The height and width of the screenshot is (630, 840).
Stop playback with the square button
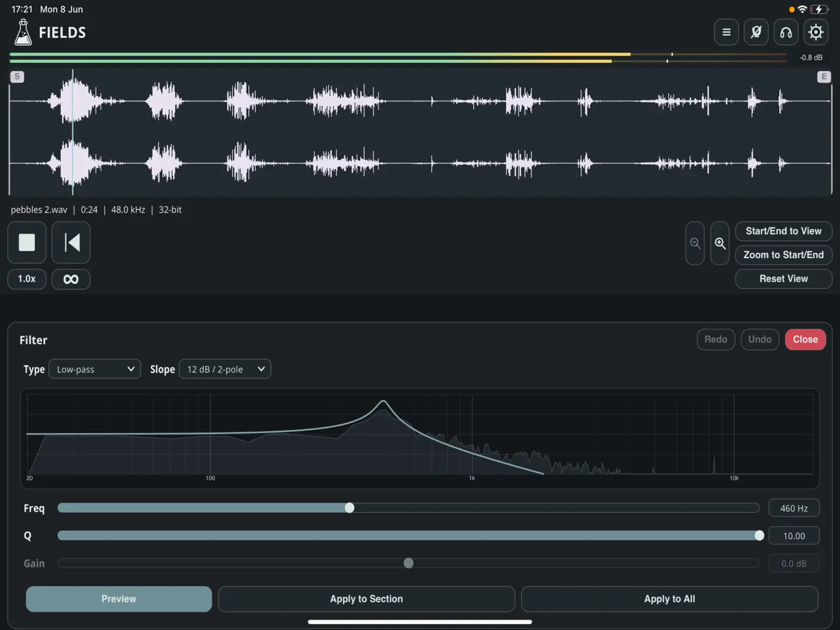(27, 242)
